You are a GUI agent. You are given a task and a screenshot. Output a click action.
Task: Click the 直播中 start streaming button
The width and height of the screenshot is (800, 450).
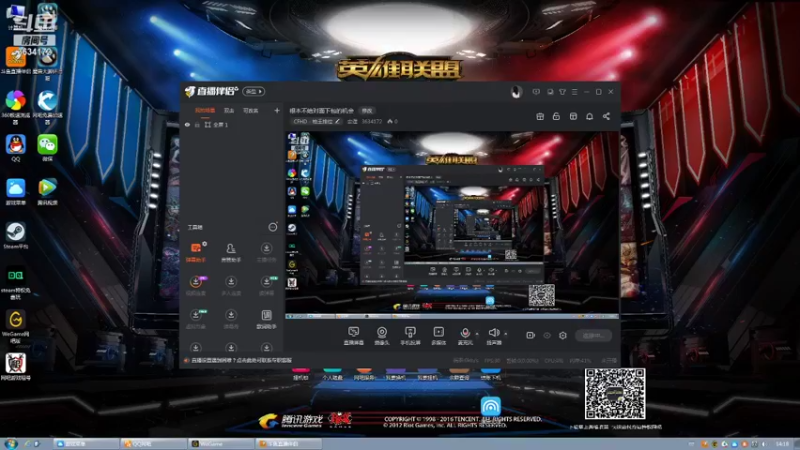point(593,336)
